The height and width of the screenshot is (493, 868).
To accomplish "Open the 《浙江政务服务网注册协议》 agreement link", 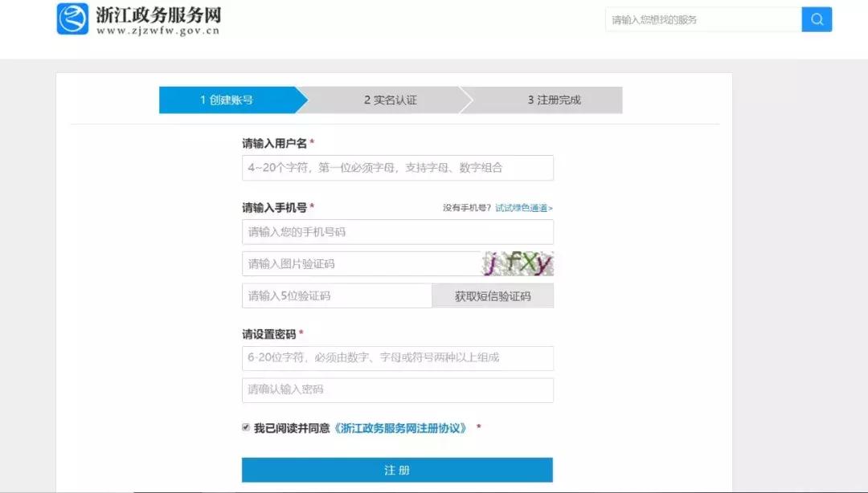I will tap(399, 428).
